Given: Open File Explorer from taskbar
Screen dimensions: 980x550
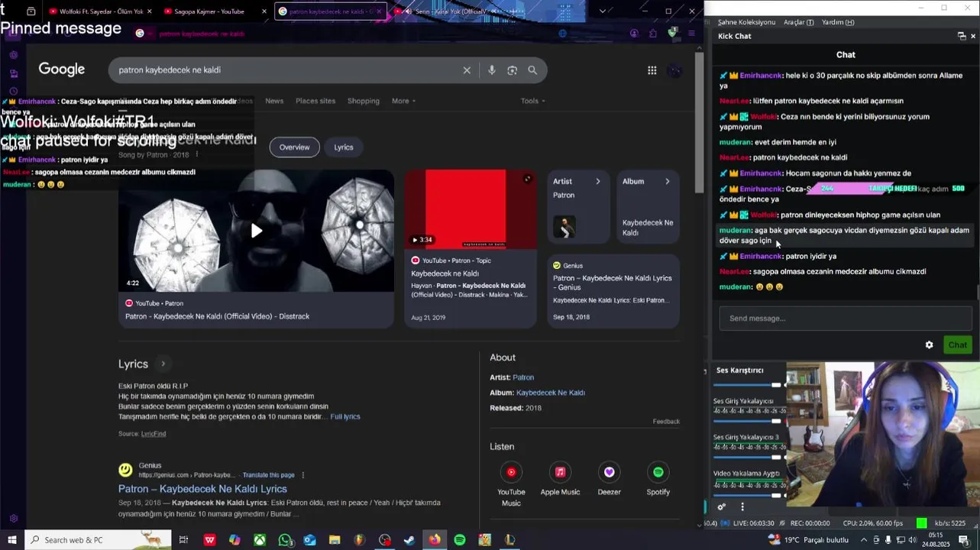Looking at the screenshot, I should (335, 540).
